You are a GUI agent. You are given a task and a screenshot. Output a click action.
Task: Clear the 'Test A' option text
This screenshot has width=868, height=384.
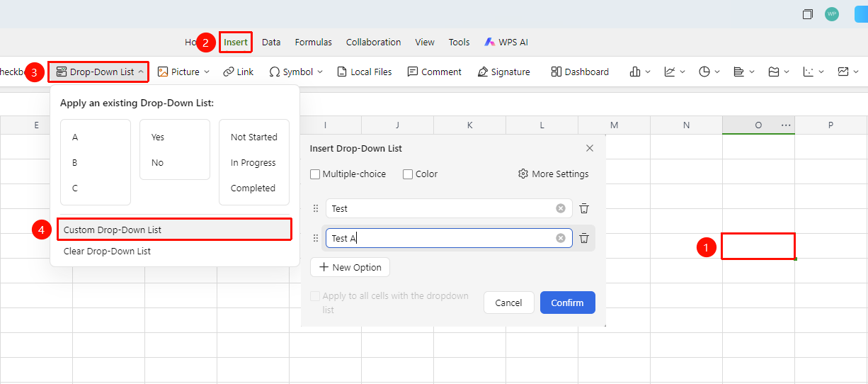[x=561, y=238]
